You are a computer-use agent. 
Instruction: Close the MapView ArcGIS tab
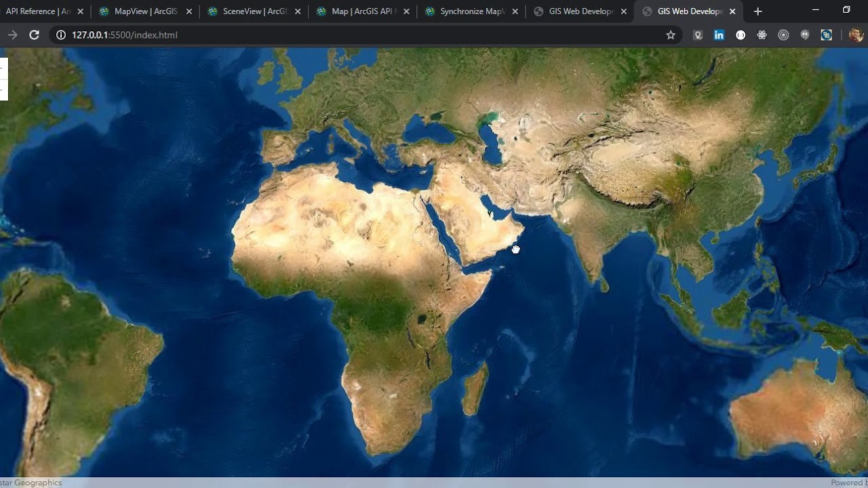pyautogui.click(x=189, y=12)
